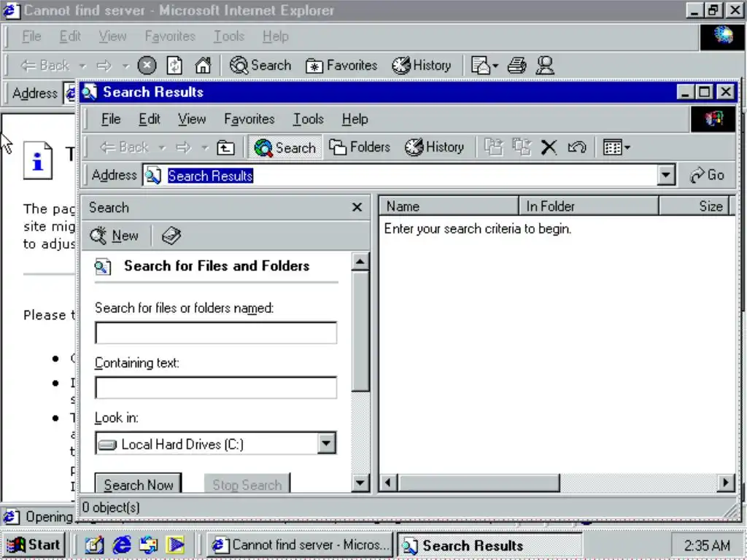
Task: Click Back button in Search Results toolbar
Action: (x=124, y=147)
